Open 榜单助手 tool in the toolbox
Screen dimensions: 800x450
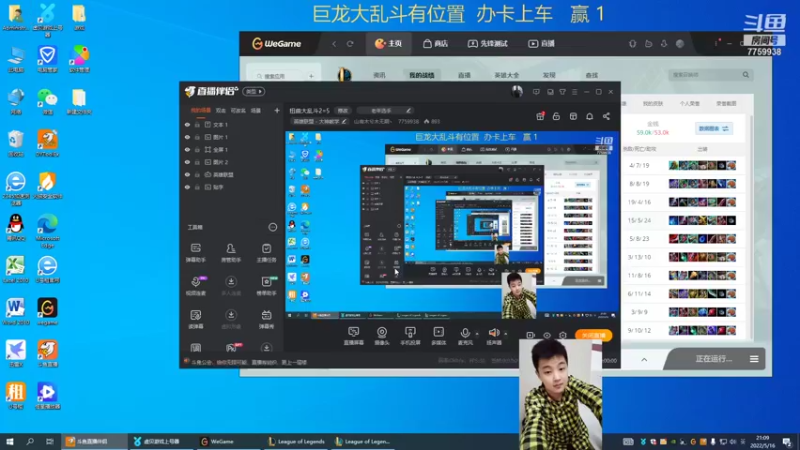266,286
